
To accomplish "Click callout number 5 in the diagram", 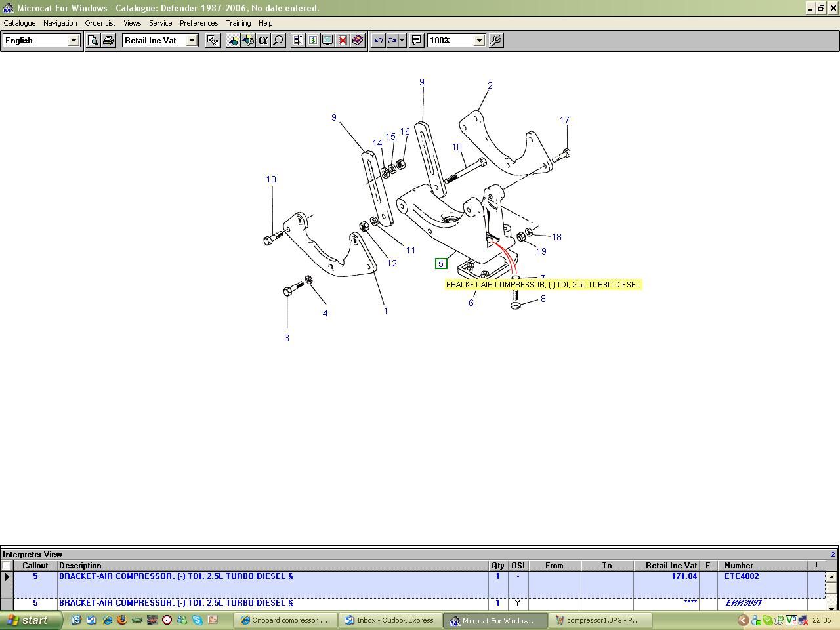I will click(x=441, y=264).
